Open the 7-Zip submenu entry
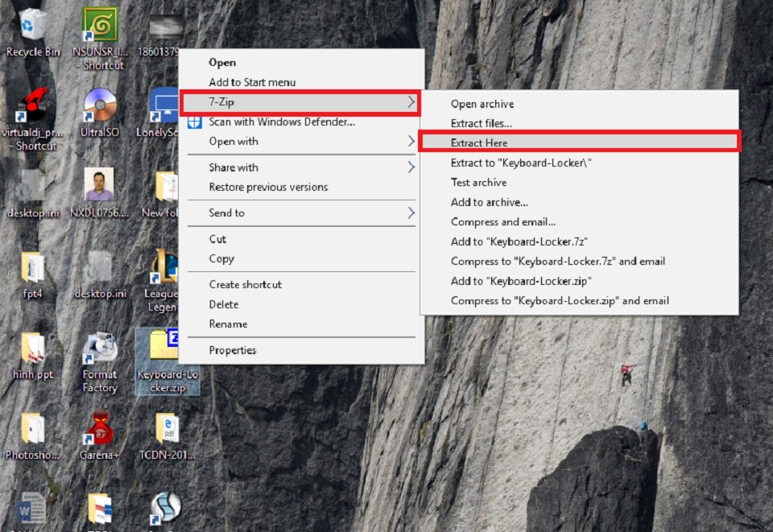The image size is (773, 532). (300, 102)
